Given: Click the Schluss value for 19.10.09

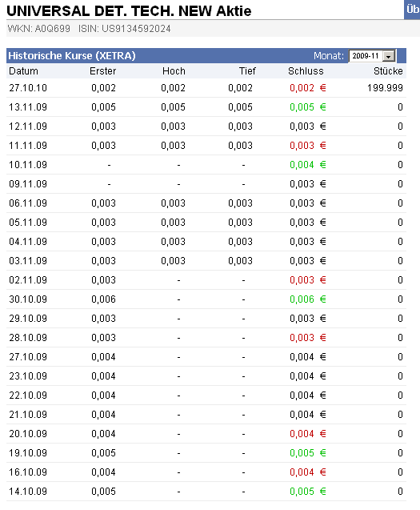Looking at the screenshot, I should tap(308, 453).
